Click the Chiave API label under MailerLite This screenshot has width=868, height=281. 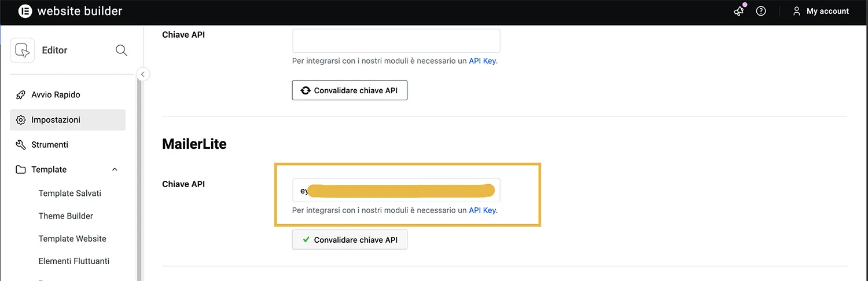click(183, 184)
